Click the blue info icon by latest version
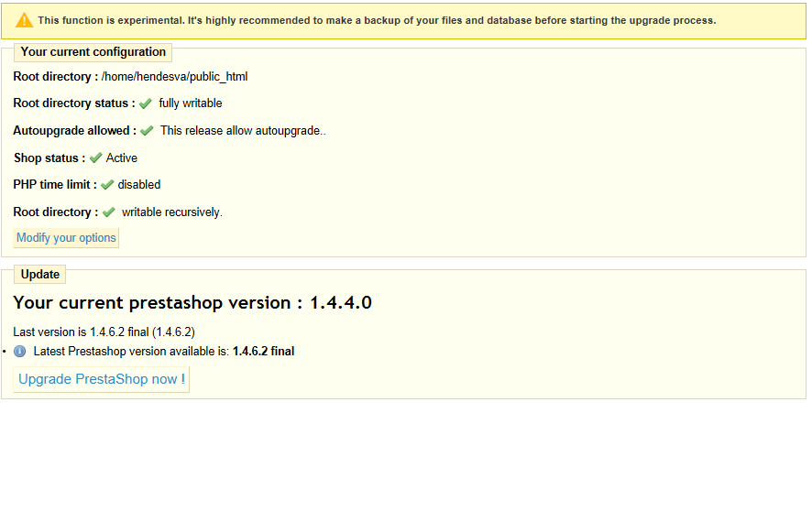This screenshot has width=812, height=511. (19, 352)
